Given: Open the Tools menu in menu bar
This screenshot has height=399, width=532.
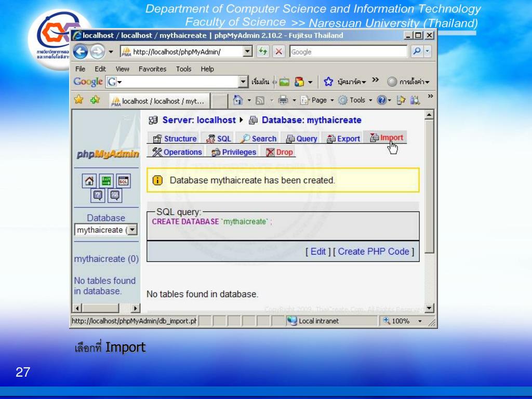Looking at the screenshot, I should 183,69.
